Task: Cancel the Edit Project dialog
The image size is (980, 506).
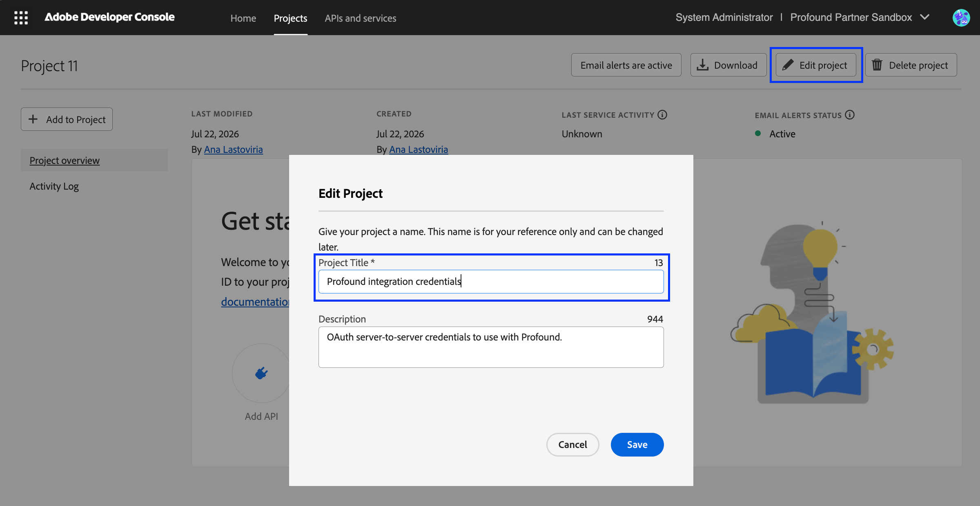Action: [572, 444]
